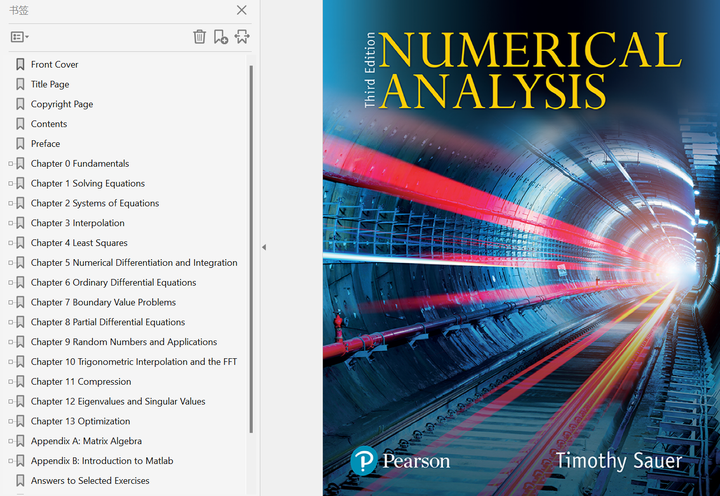Expand the Appendix A: Matrix Algebra bookmark
Viewport: 720px width, 496px height.
(x=10, y=441)
